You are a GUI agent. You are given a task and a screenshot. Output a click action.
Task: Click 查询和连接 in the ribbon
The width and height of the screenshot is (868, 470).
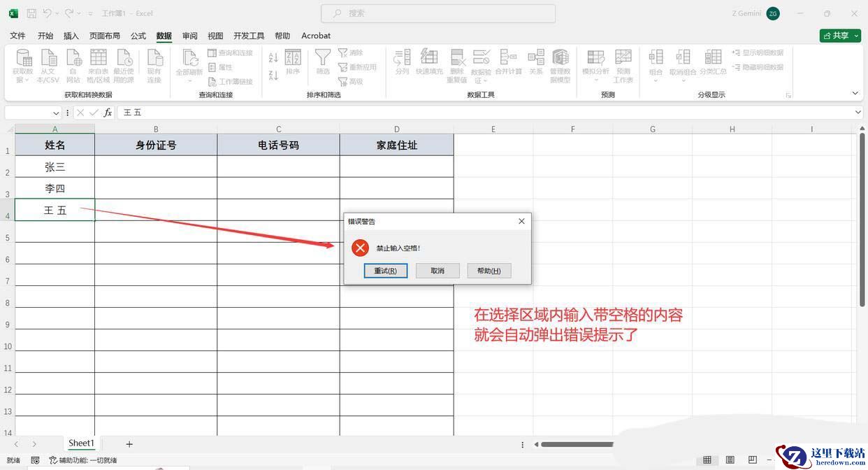click(x=231, y=53)
